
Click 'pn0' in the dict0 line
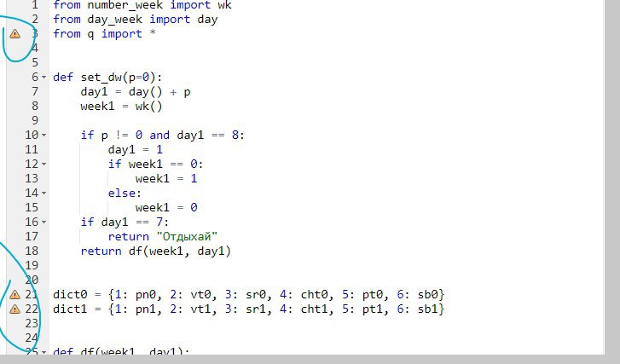pyautogui.click(x=146, y=295)
